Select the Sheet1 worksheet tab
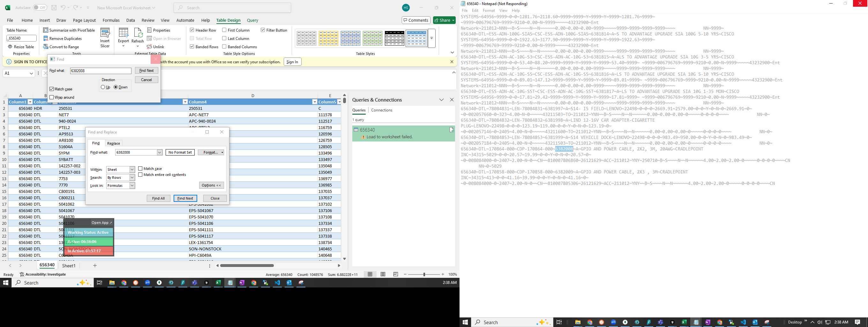This screenshot has width=868, height=327. [69, 266]
